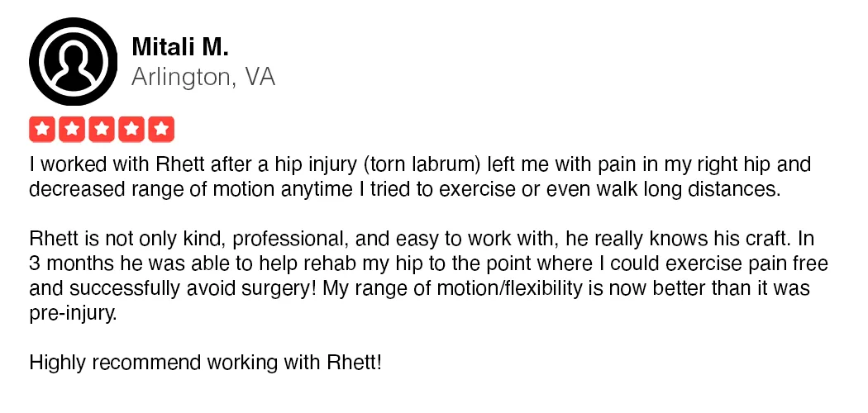Click the word "pre-injury."
Screen dimensions: 868x413
[x=73, y=314]
